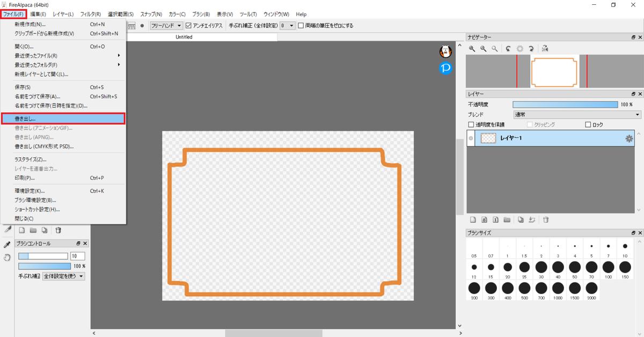Add a brush folder in the brush panel
The image size is (644, 337).
tap(33, 230)
